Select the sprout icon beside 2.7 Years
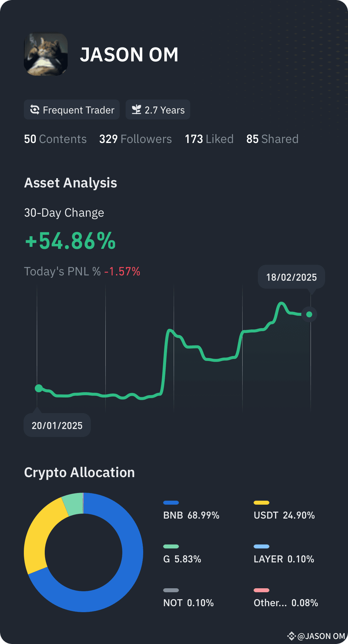The height and width of the screenshot is (644, 348). click(x=137, y=109)
